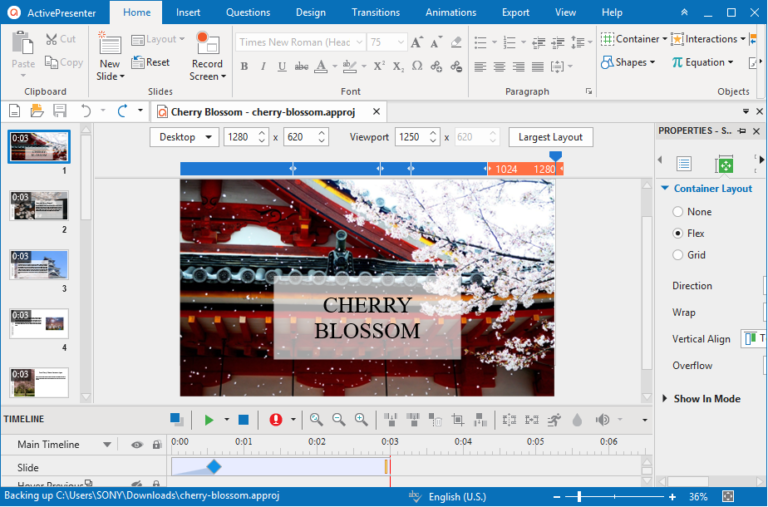This screenshot has height=507, width=768.
Task: Click the red record narration button
Action: (276, 419)
